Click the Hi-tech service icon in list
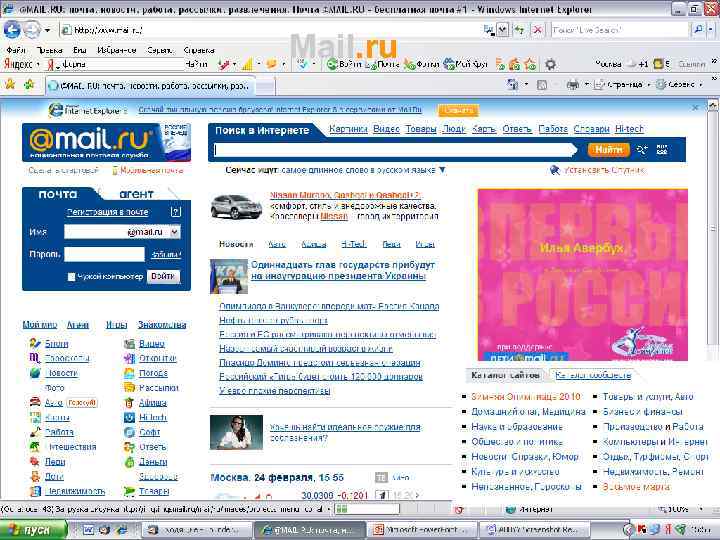 [x=129, y=417]
